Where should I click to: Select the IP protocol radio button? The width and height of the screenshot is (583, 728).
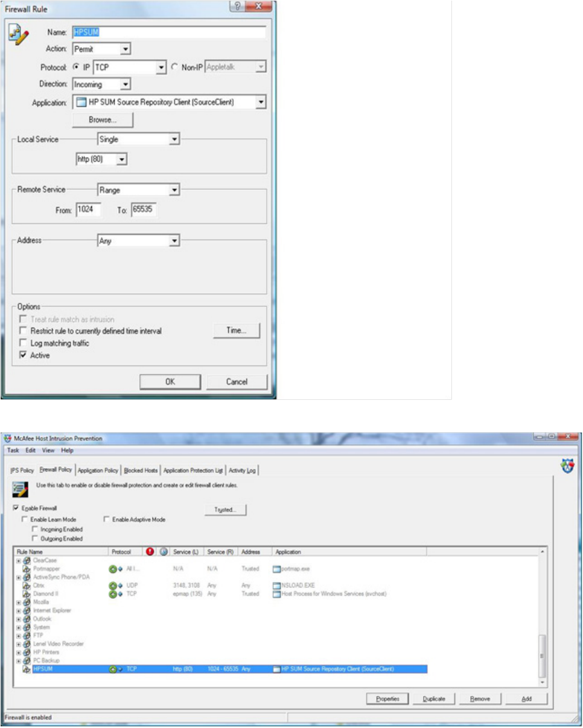[76, 67]
